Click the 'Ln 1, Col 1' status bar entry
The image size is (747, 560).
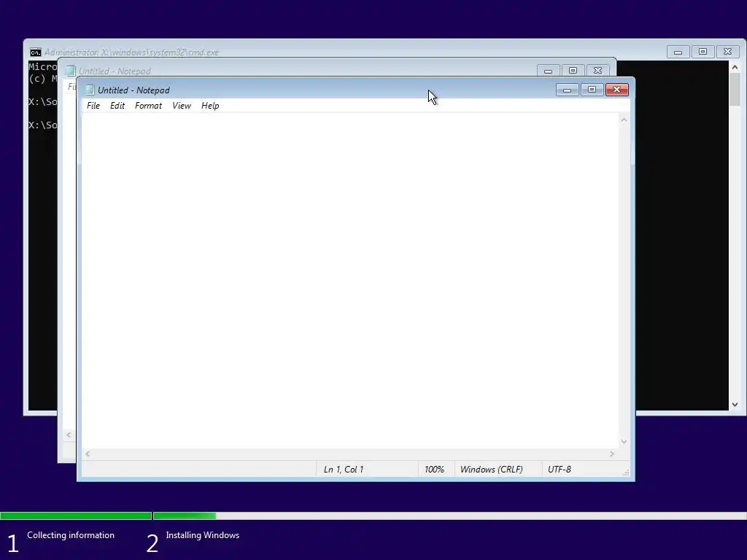pos(344,470)
